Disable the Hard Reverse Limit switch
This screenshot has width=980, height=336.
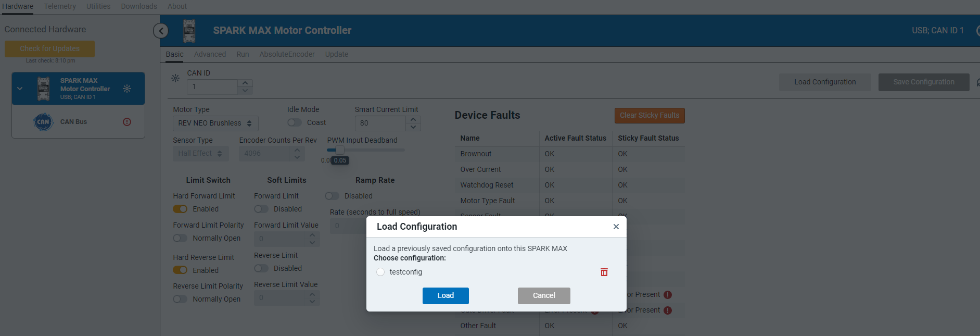(180, 270)
